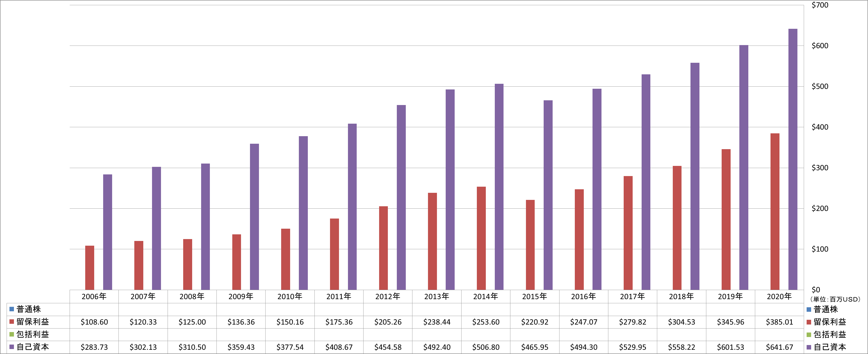Click the red 留保利益 legend swatch on left

[x=12, y=322]
